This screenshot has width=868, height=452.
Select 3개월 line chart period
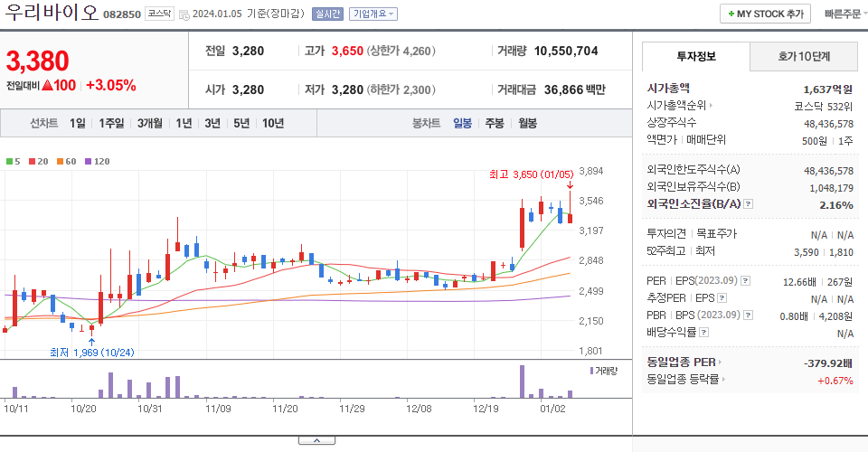click(149, 123)
